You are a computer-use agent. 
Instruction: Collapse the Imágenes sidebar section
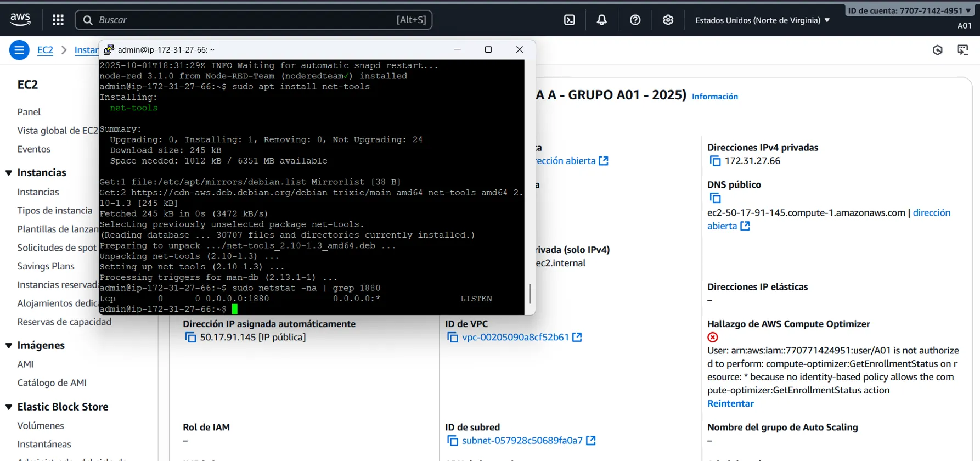point(9,346)
